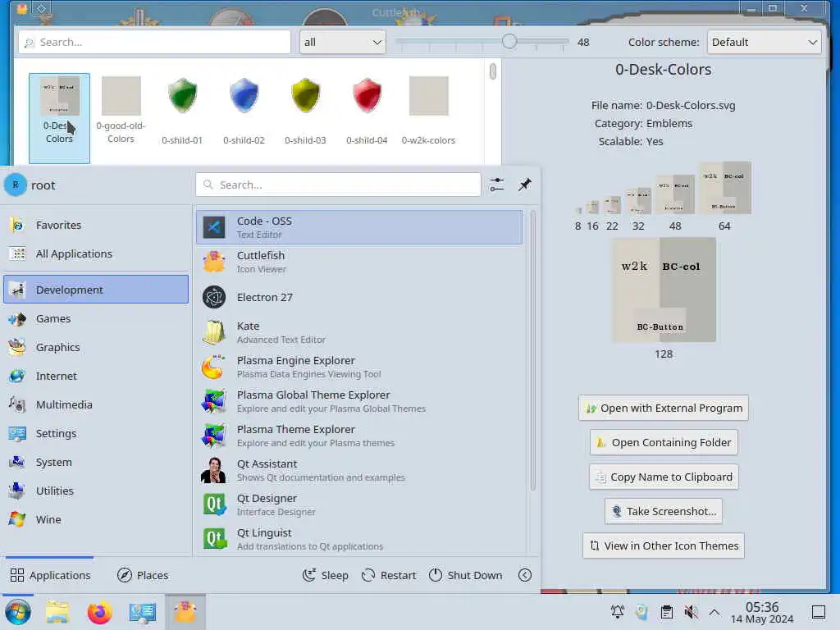Open the All Applications category
Screen dimensions: 840x630
(96, 253)
